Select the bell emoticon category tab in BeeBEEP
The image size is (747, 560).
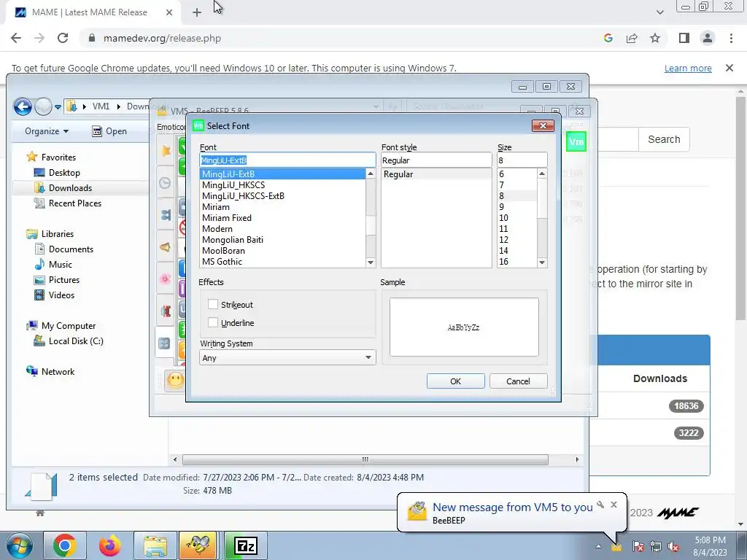(x=166, y=247)
